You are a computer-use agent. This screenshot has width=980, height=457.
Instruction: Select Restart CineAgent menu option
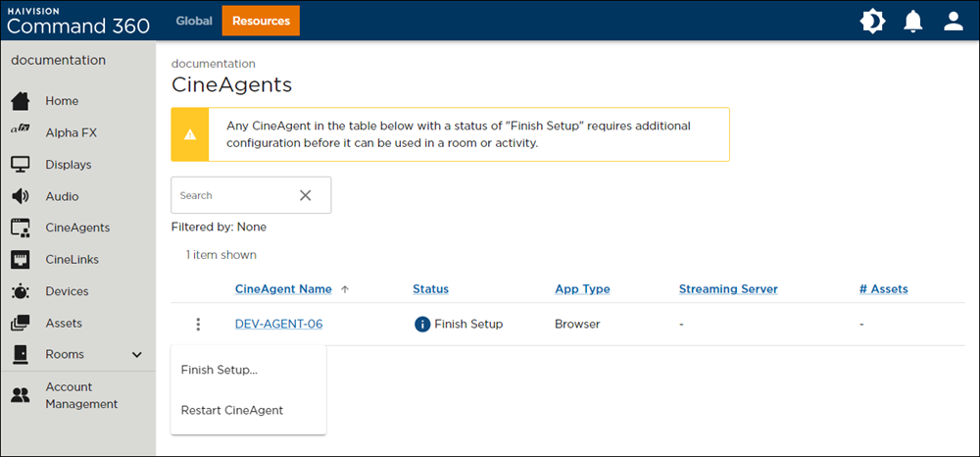[x=232, y=410]
